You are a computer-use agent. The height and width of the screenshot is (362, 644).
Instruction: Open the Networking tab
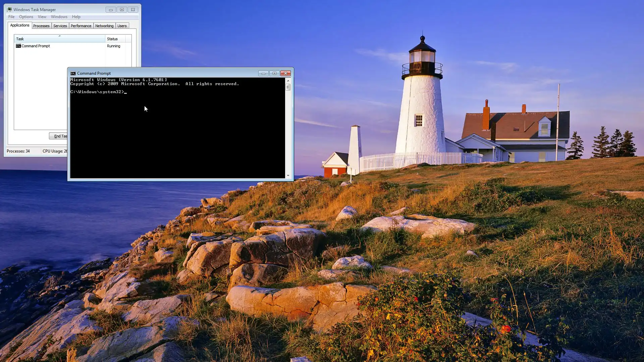[104, 26]
